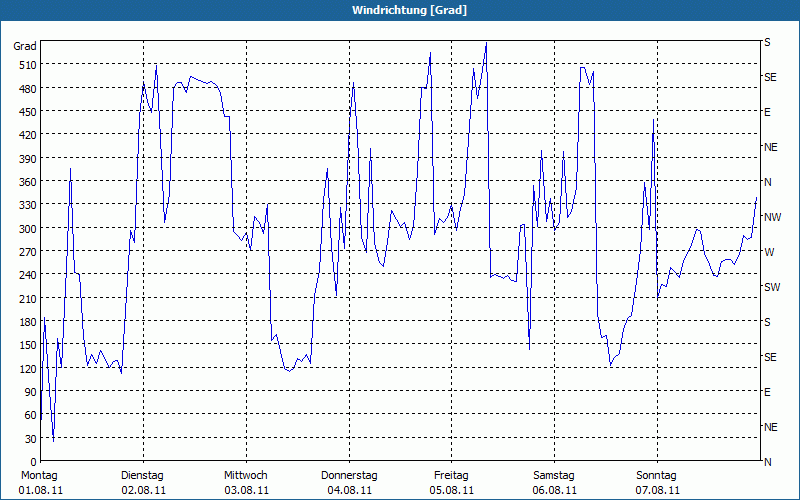Click the "Samstag" day label
Viewport: 800px width, 500px height.
(554, 476)
